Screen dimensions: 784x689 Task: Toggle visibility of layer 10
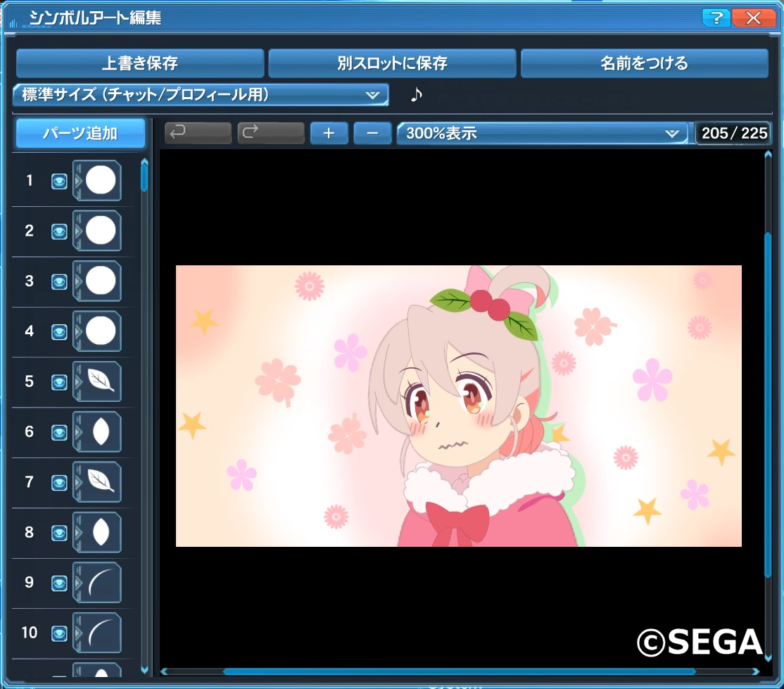[59, 634]
